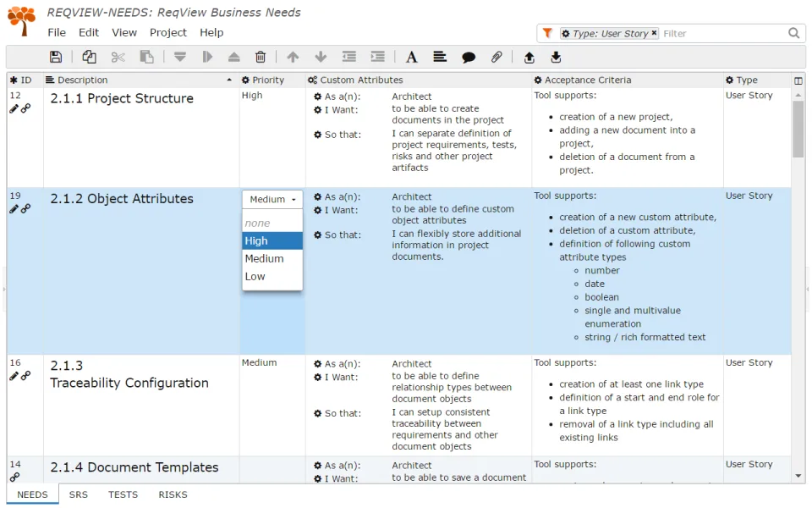Select Medium option in priority list
This screenshot has height=508, width=812.
[272, 259]
